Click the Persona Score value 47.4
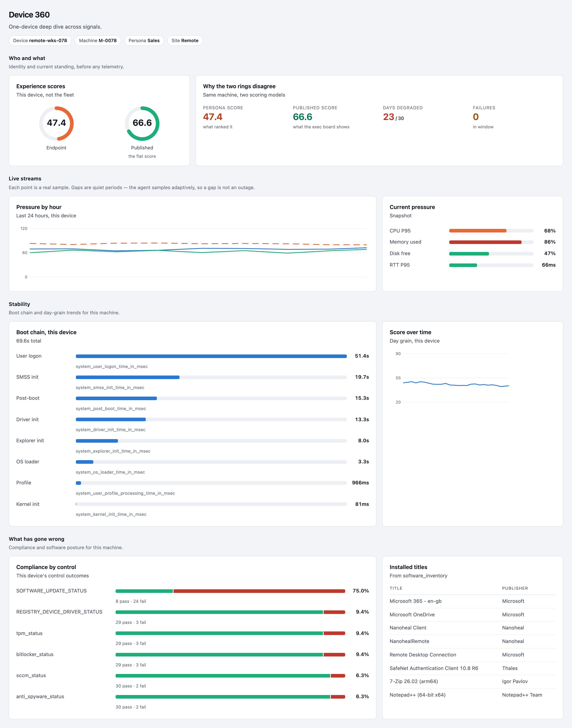572x728 pixels. [213, 117]
